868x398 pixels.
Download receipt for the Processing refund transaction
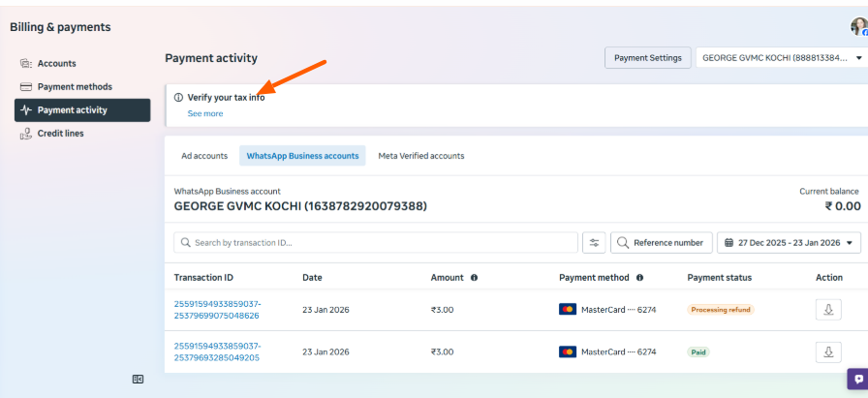(x=828, y=310)
